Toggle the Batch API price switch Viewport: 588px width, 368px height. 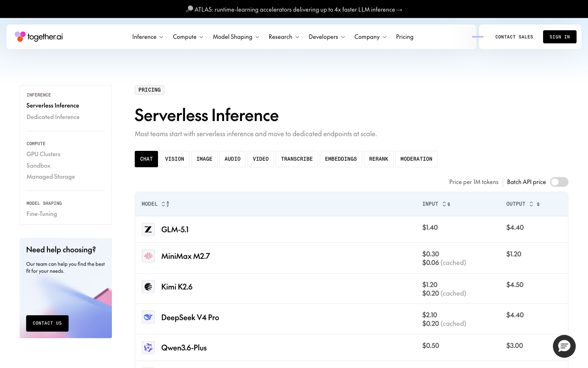tap(559, 182)
